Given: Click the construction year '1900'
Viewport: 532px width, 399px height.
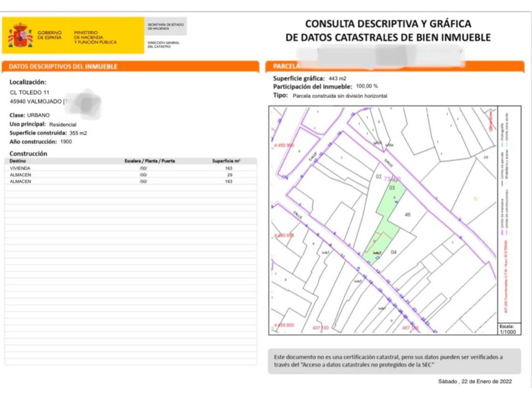Looking at the screenshot, I should click(x=66, y=142).
